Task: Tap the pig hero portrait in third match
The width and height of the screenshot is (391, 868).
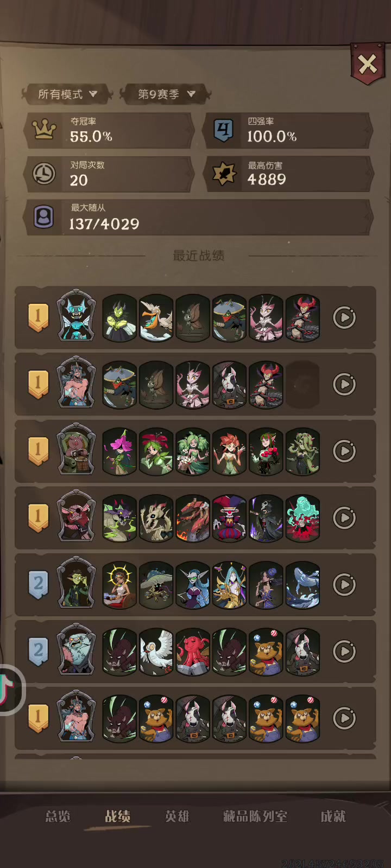Action: point(77,449)
